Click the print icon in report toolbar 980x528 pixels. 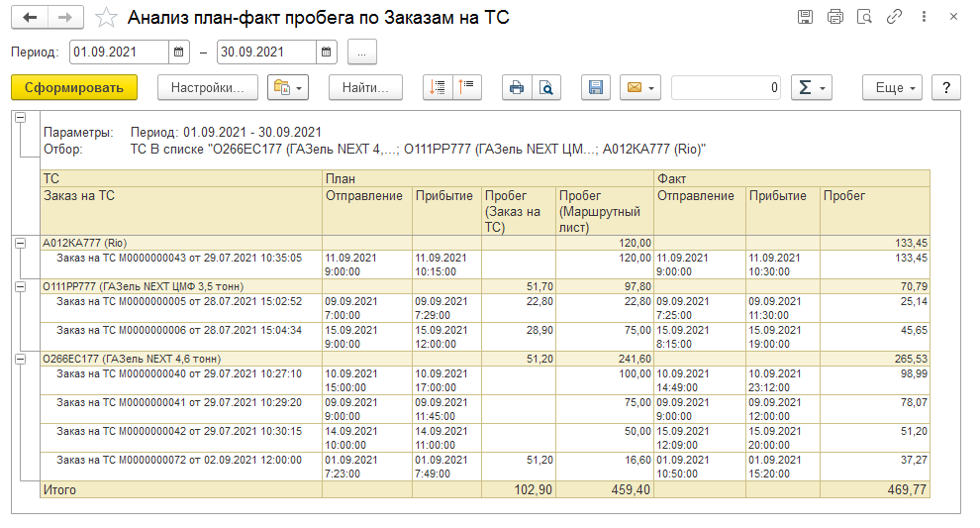click(516, 87)
